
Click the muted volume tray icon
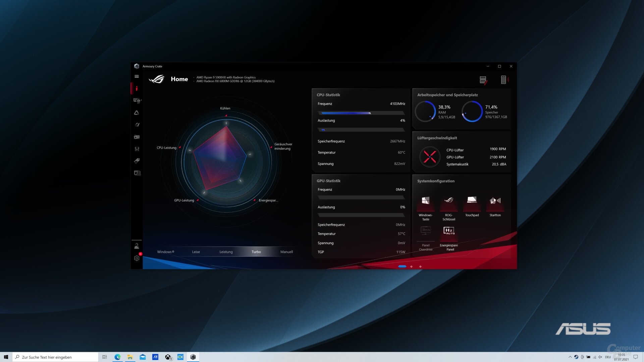pyautogui.click(x=600, y=357)
